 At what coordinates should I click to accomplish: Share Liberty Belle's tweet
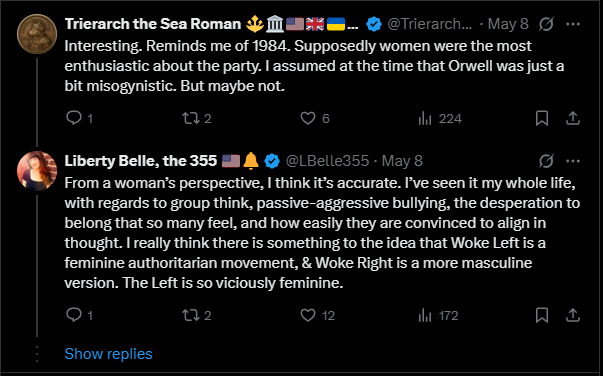click(573, 315)
